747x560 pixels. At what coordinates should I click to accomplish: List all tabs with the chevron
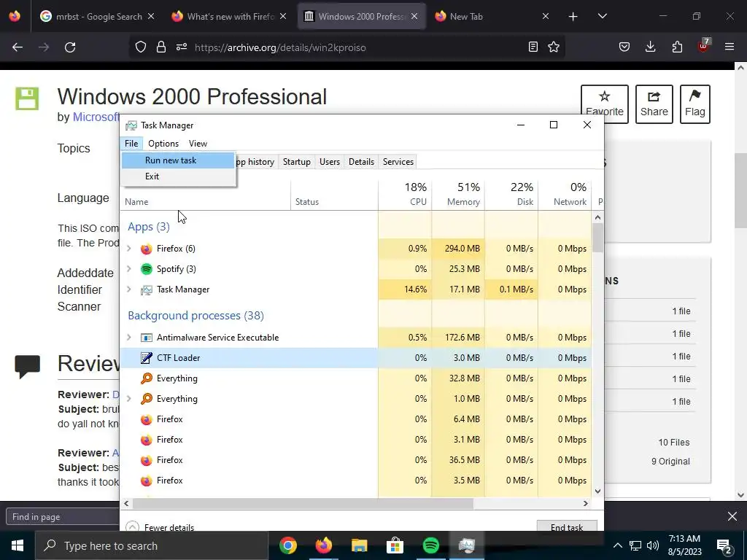(602, 16)
